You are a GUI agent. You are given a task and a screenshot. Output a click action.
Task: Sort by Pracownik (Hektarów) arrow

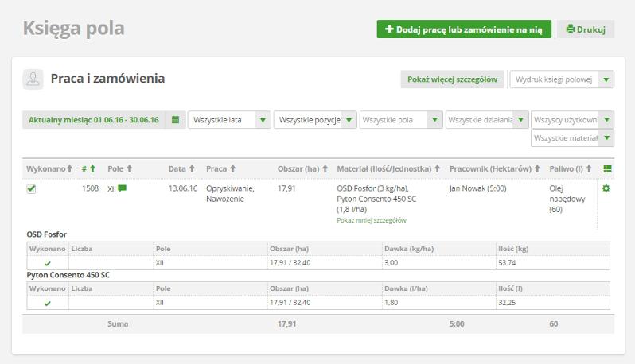pyautogui.click(x=537, y=168)
